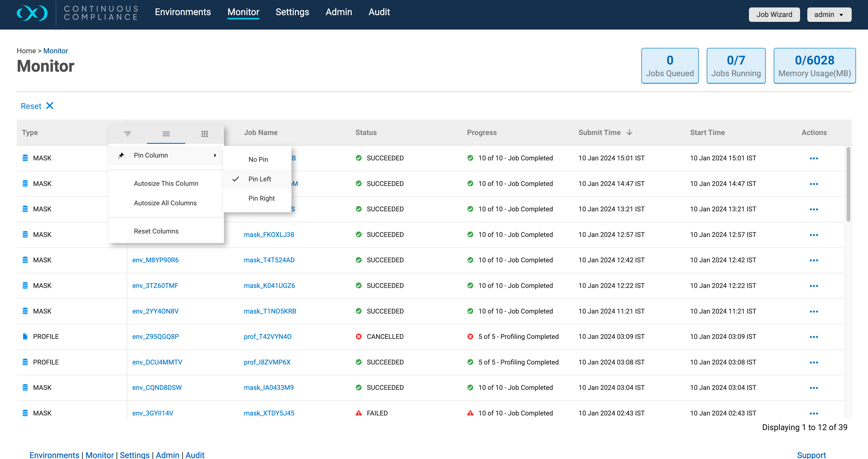Expand the Pin Column submenu
868x459 pixels.
(x=166, y=155)
